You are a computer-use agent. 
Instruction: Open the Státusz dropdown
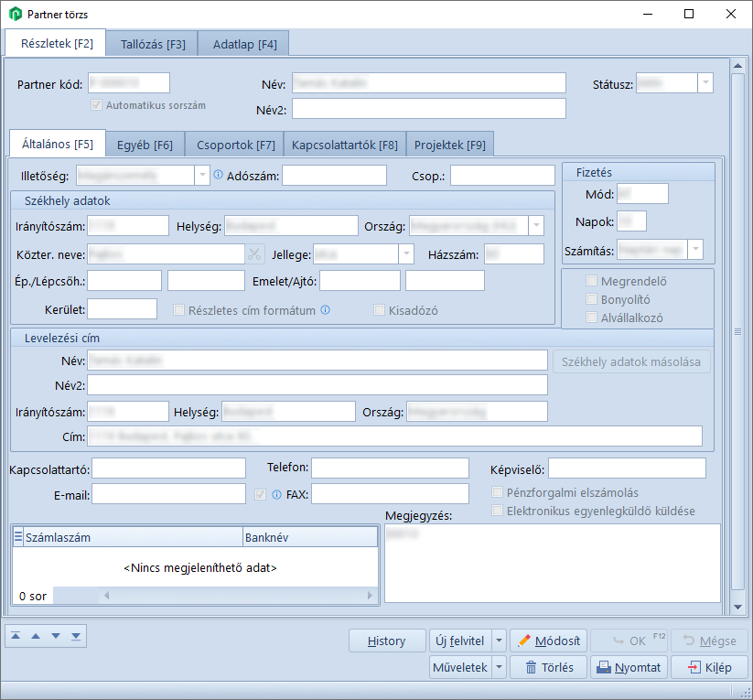(705, 82)
